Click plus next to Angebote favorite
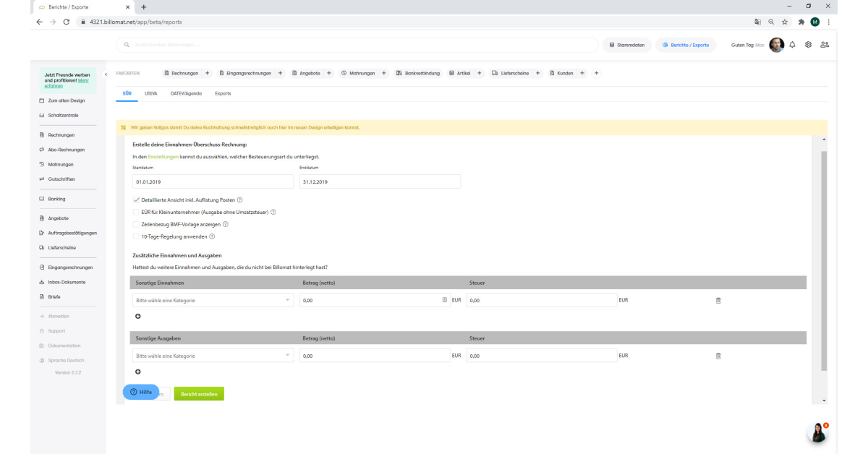The height and width of the screenshot is (454, 868). [x=329, y=73]
